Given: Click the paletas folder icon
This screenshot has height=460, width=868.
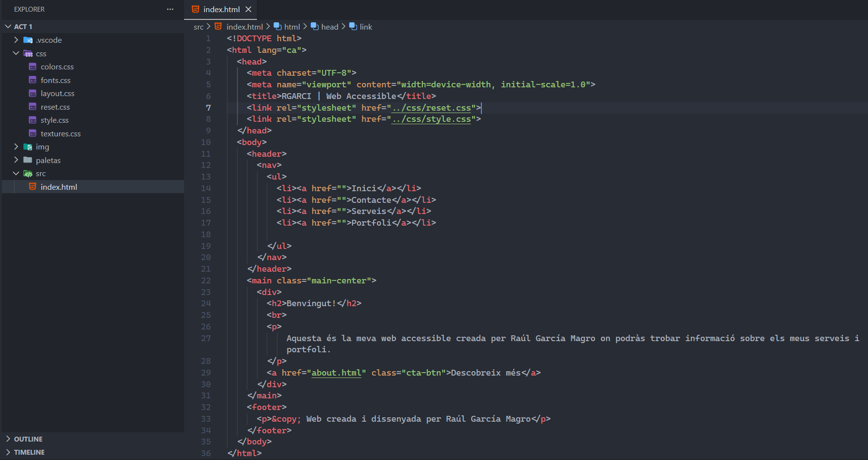Looking at the screenshot, I should [28, 160].
